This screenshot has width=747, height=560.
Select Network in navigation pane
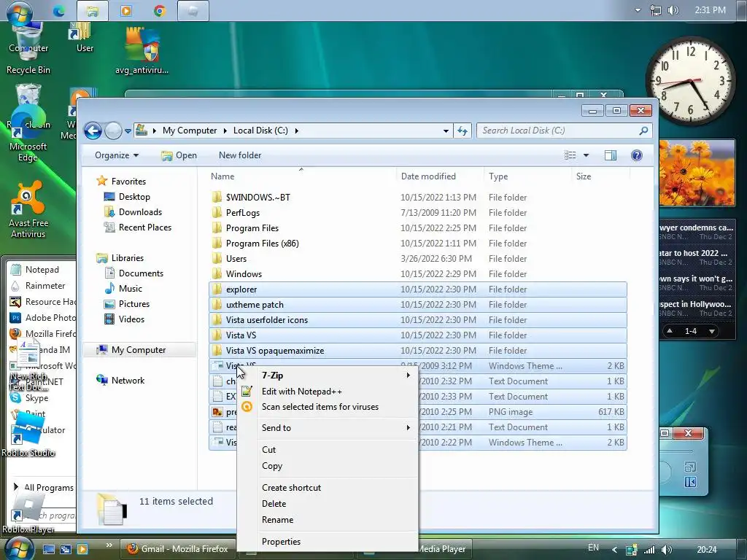[120, 381]
